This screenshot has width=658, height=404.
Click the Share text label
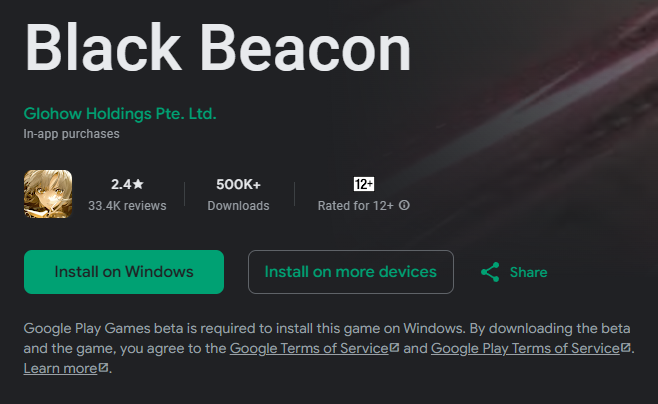528,272
